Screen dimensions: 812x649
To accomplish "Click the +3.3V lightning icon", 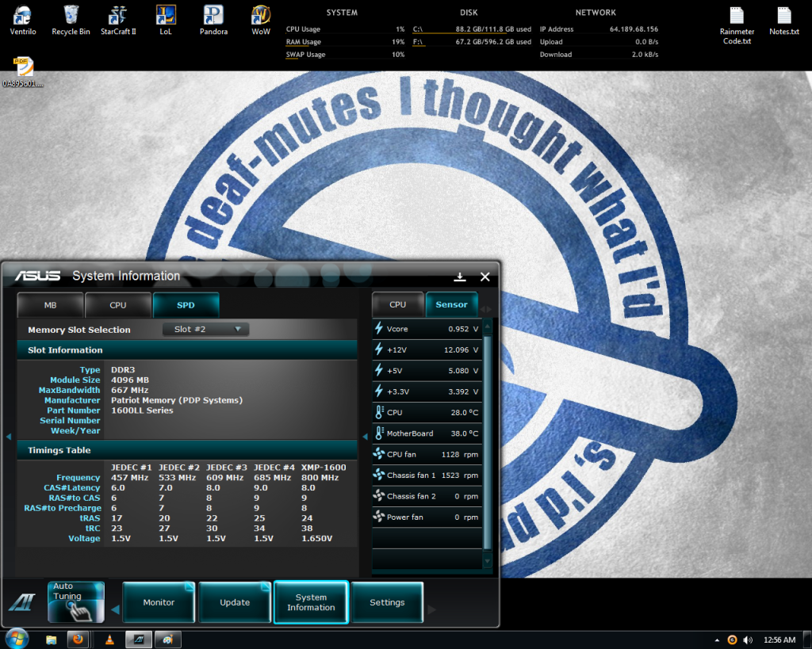I will (379, 391).
